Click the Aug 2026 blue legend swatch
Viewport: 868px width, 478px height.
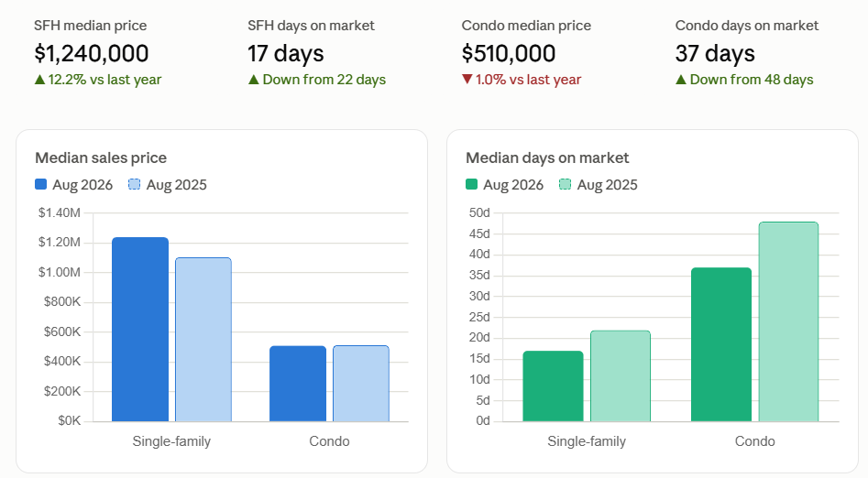40,184
